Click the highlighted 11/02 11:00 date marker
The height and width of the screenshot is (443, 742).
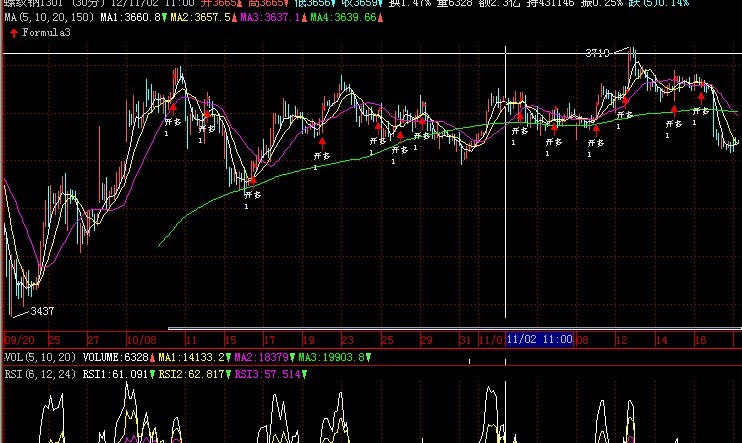(539, 340)
